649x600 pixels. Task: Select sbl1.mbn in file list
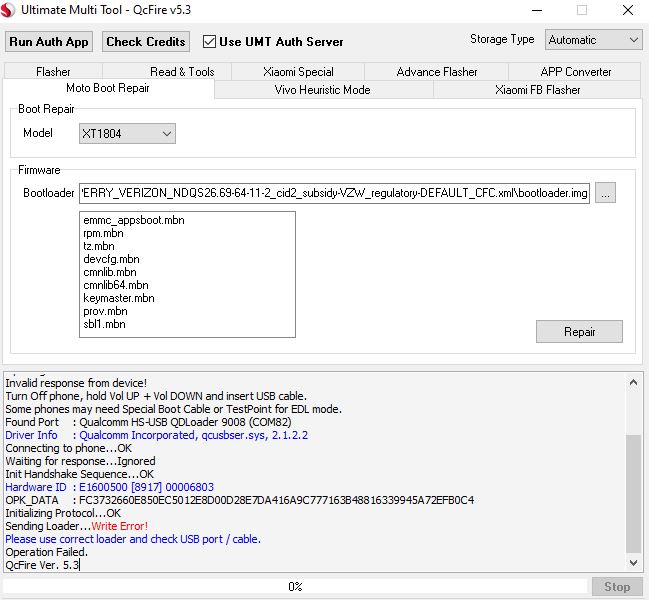pyautogui.click(x=104, y=324)
